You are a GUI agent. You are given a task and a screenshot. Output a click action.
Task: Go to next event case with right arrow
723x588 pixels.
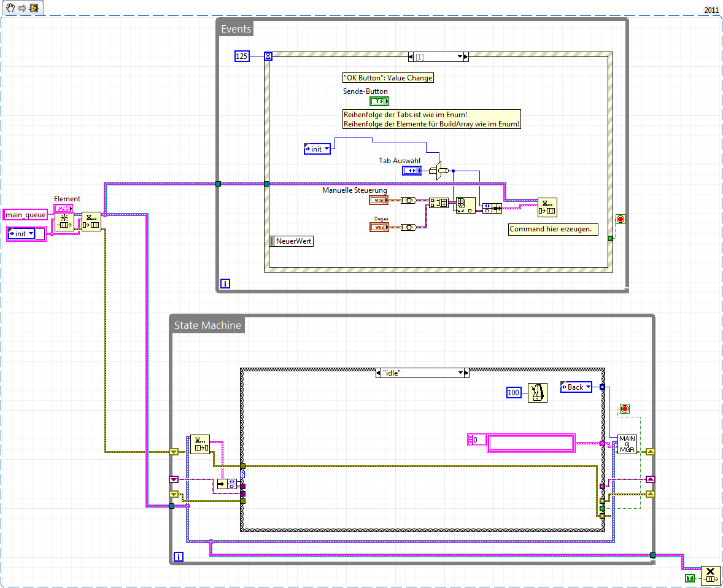pos(466,56)
